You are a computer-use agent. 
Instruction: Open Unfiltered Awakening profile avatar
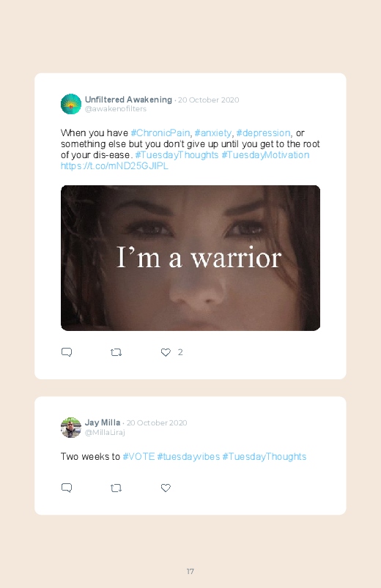(x=71, y=104)
